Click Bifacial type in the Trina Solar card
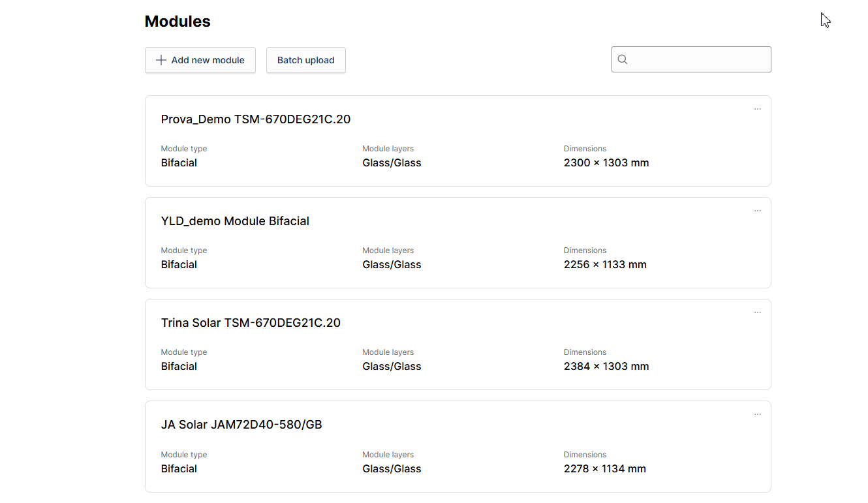Image resolution: width=868 pixels, height=503 pixels. click(x=179, y=367)
